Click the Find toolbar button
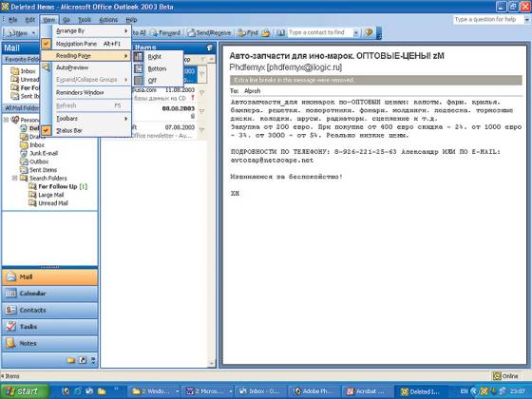This screenshot has height=399, width=532. (x=248, y=33)
